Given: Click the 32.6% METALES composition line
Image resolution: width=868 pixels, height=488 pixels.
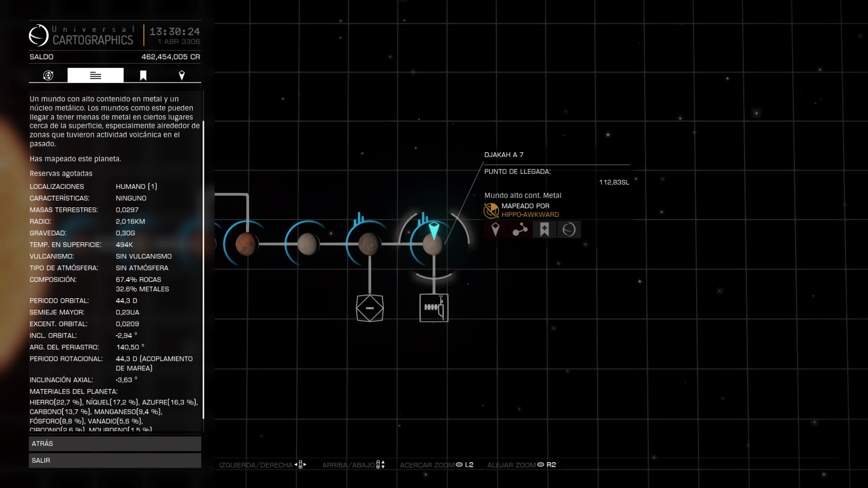Looking at the screenshot, I should (x=142, y=289).
